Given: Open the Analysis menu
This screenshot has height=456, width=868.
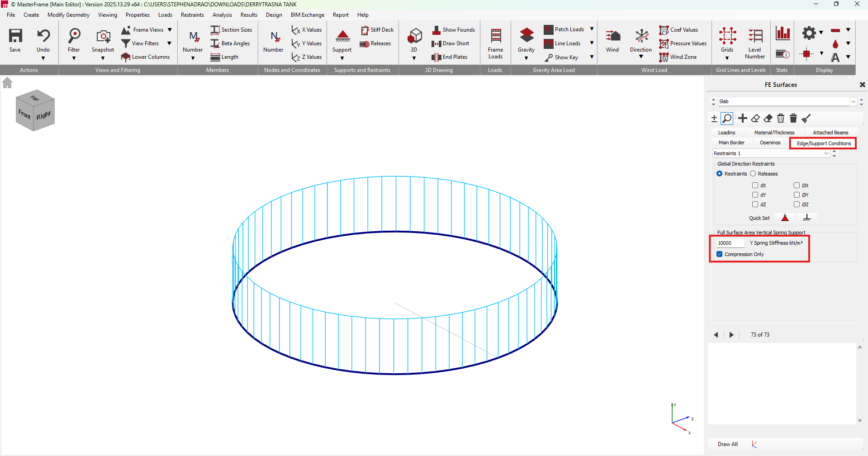Looking at the screenshot, I should pyautogui.click(x=222, y=15).
